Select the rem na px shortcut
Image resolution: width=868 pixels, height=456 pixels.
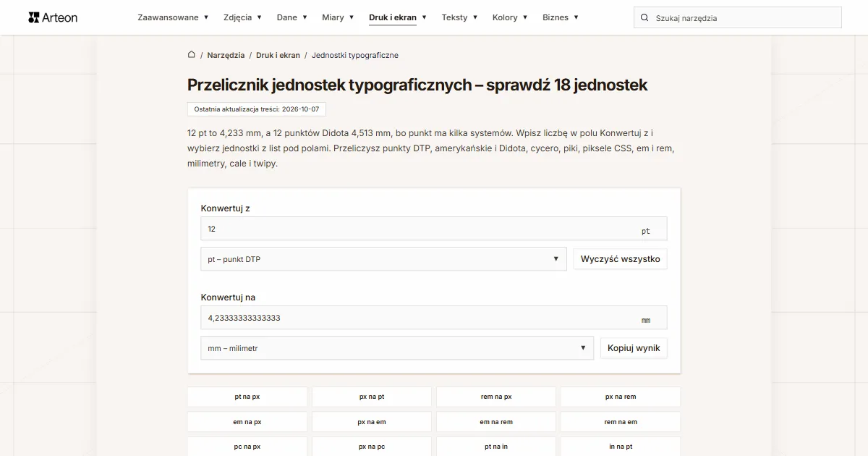[x=496, y=397]
